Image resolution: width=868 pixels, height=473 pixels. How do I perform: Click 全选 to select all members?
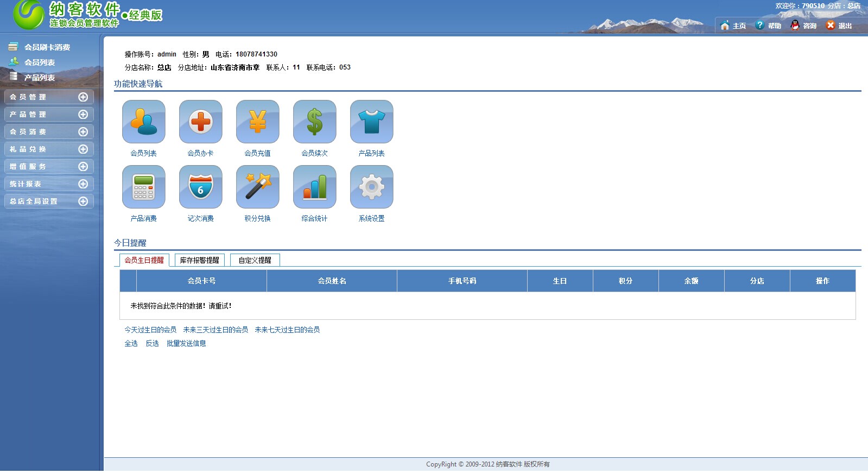pos(131,344)
